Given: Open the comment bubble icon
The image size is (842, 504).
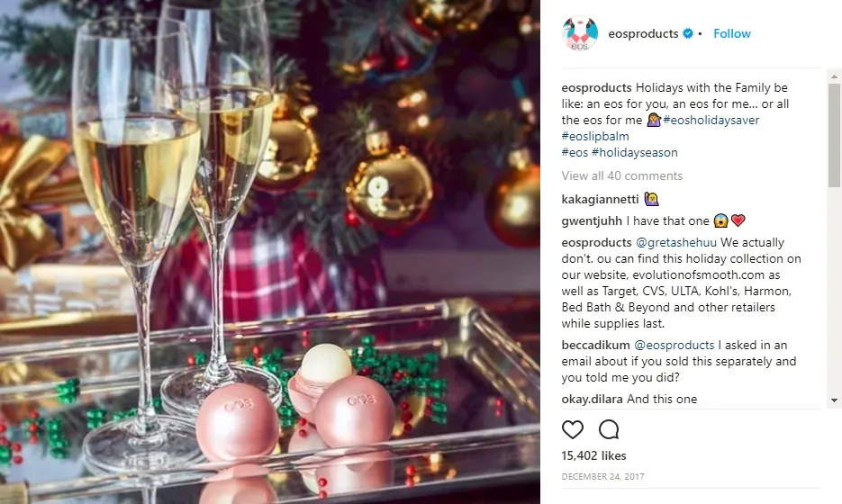Looking at the screenshot, I should tap(609, 429).
